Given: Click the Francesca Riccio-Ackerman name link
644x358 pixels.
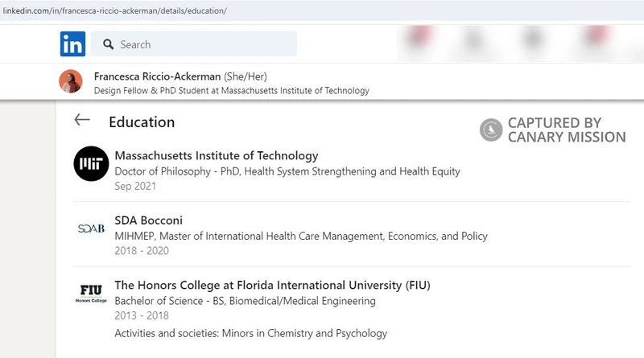Looking at the screenshot, I should (x=157, y=76).
